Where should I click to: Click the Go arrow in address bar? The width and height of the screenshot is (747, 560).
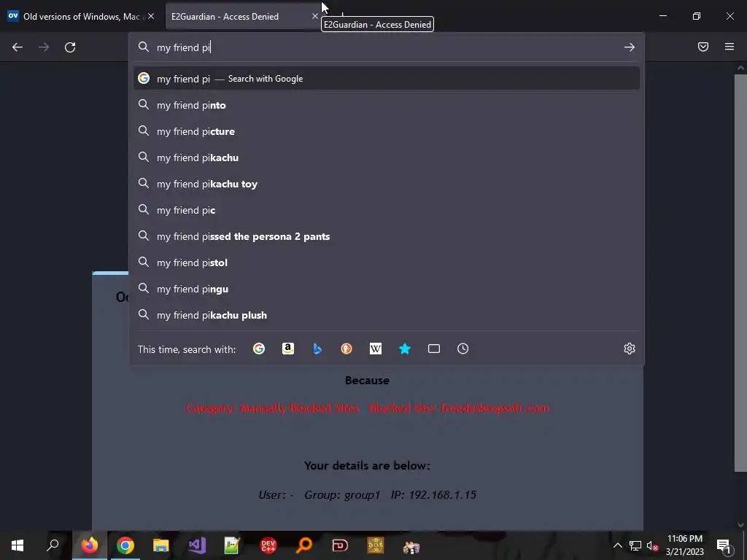(x=630, y=47)
